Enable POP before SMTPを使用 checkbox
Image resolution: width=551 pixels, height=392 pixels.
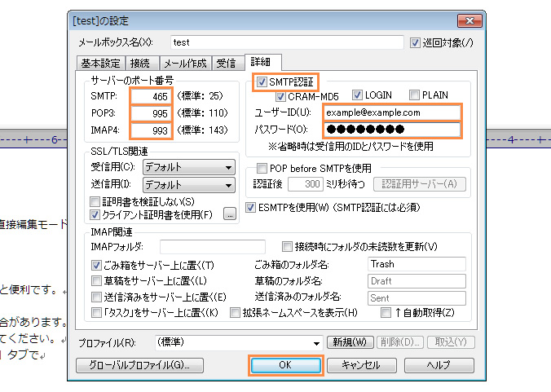pos(262,168)
